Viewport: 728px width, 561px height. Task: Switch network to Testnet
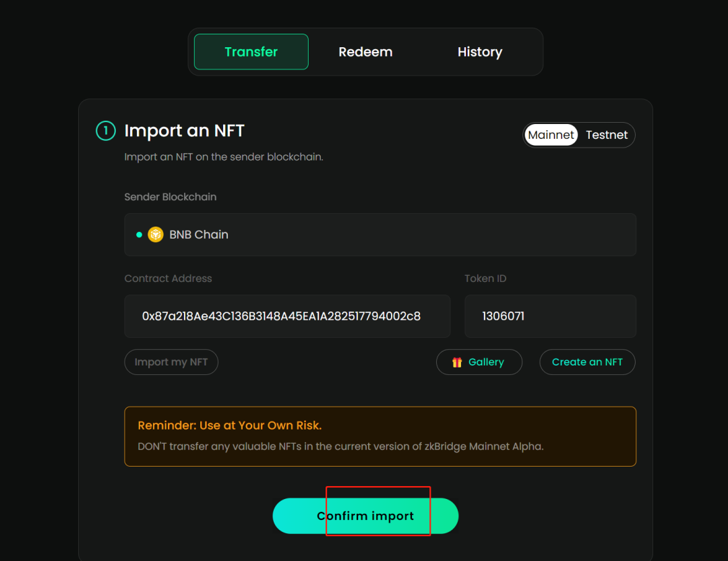(606, 135)
